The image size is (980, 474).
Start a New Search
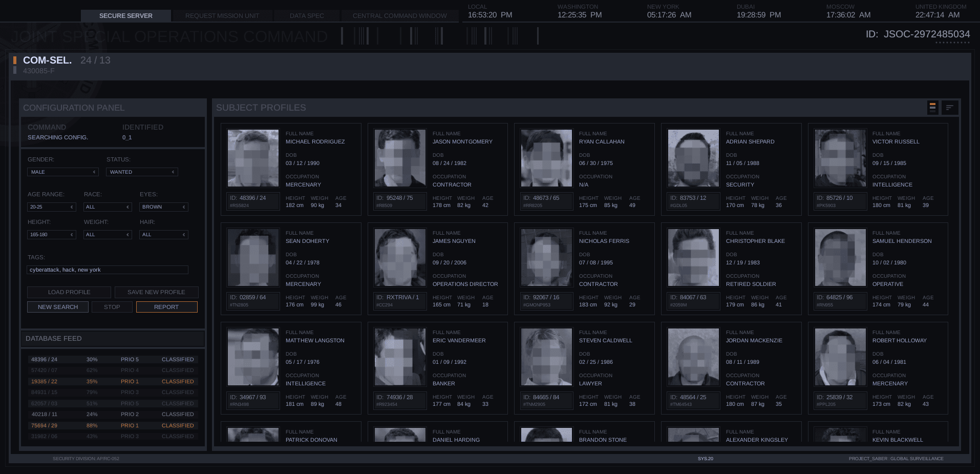pos(58,307)
